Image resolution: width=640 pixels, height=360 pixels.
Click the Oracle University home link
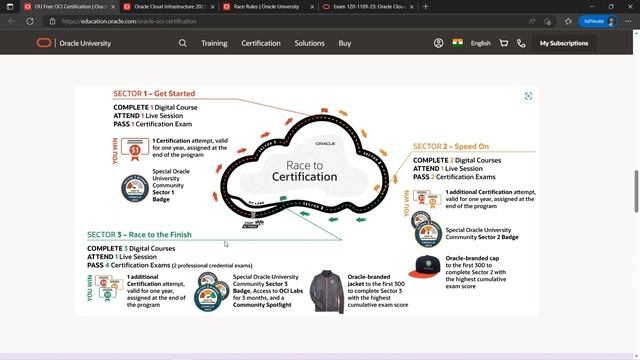(85, 43)
